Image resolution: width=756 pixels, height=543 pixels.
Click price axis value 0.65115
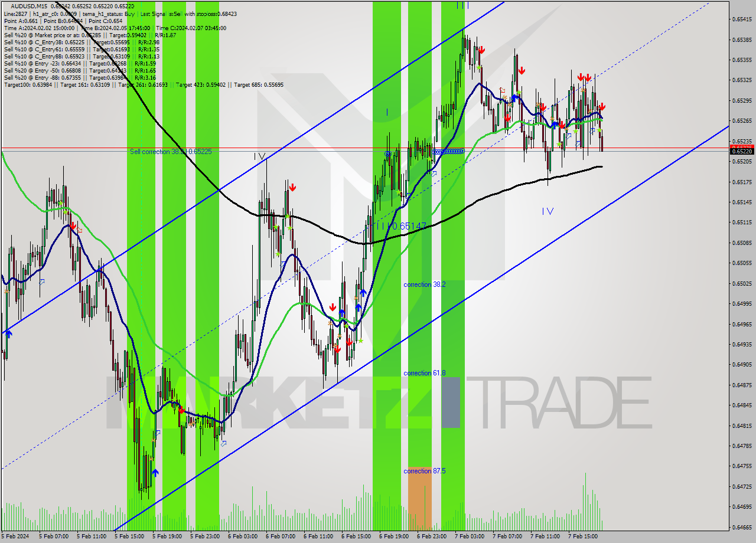[742, 222]
